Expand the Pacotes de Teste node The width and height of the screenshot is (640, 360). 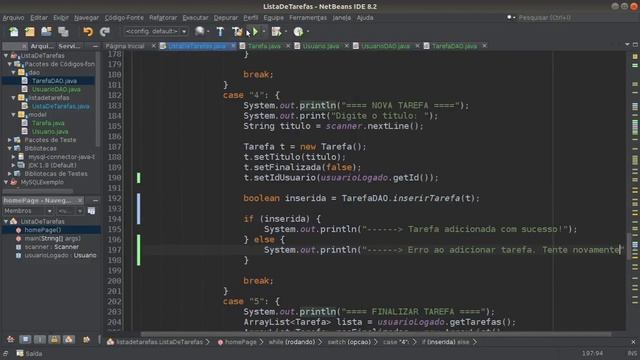click(x=10, y=140)
